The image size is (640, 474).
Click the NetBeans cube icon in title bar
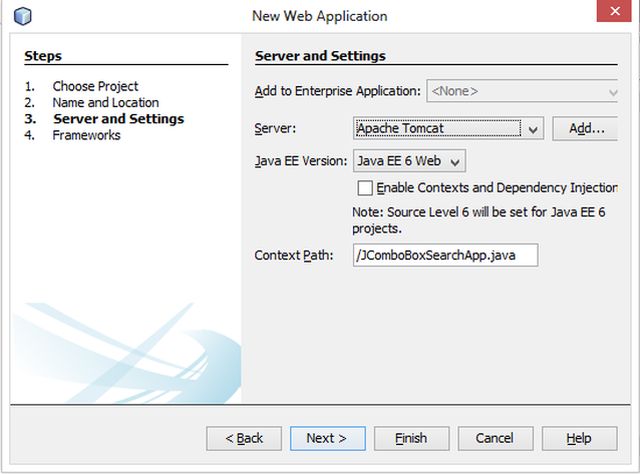(x=22, y=16)
